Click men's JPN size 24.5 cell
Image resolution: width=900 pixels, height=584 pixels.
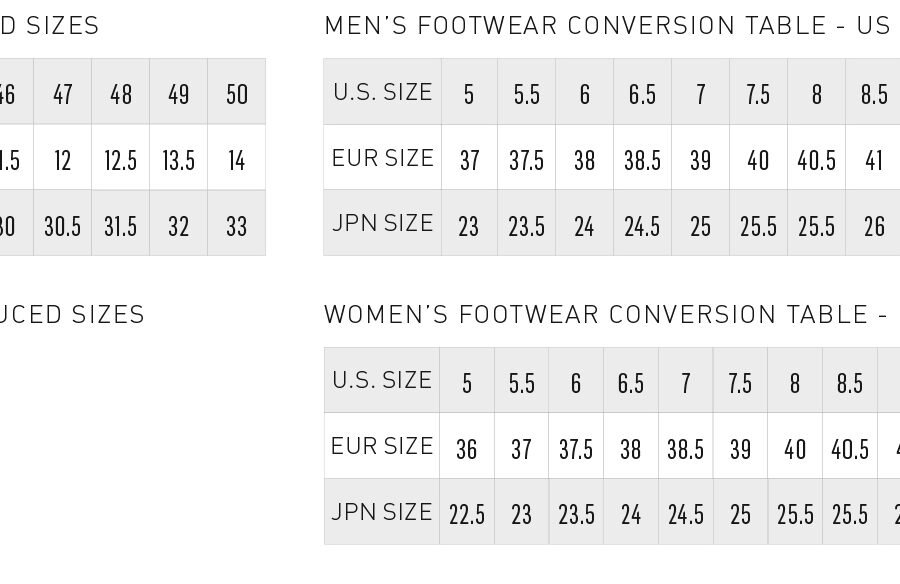tap(642, 223)
